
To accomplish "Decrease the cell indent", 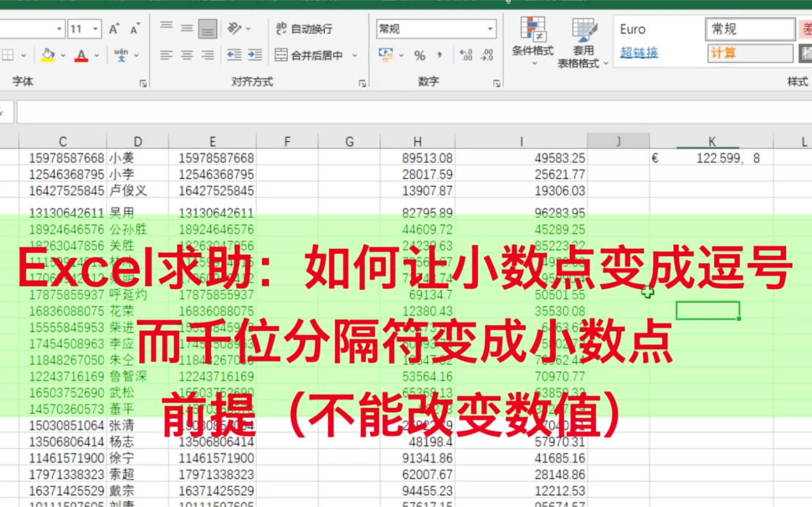I will 234,55.
